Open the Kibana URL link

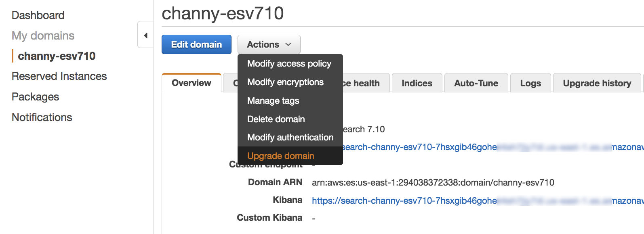click(404, 201)
